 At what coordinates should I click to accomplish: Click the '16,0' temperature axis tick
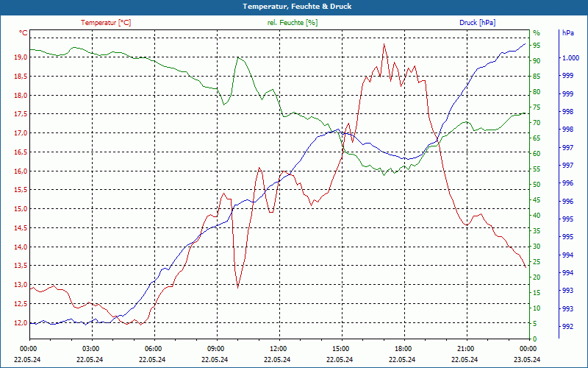pyautogui.click(x=21, y=171)
